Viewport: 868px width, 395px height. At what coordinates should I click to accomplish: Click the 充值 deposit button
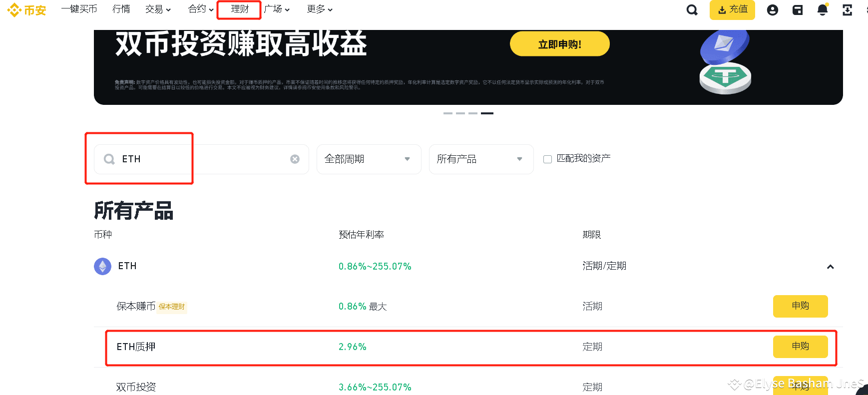click(732, 9)
